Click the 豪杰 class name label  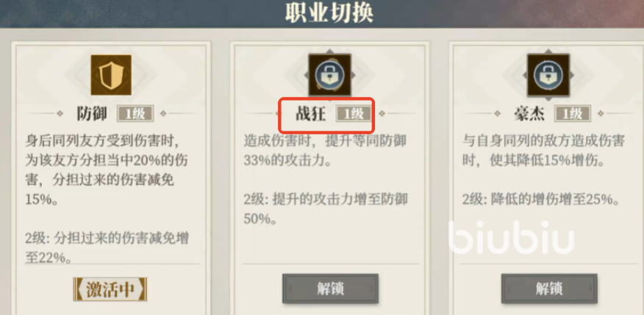tap(529, 114)
